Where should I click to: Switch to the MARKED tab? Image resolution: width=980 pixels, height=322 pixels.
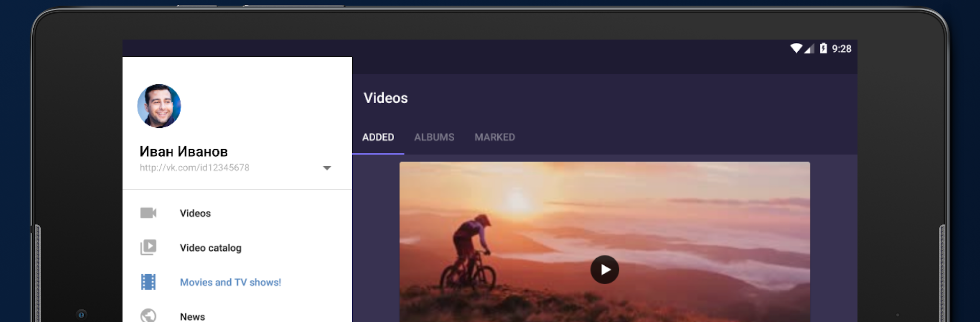495,137
